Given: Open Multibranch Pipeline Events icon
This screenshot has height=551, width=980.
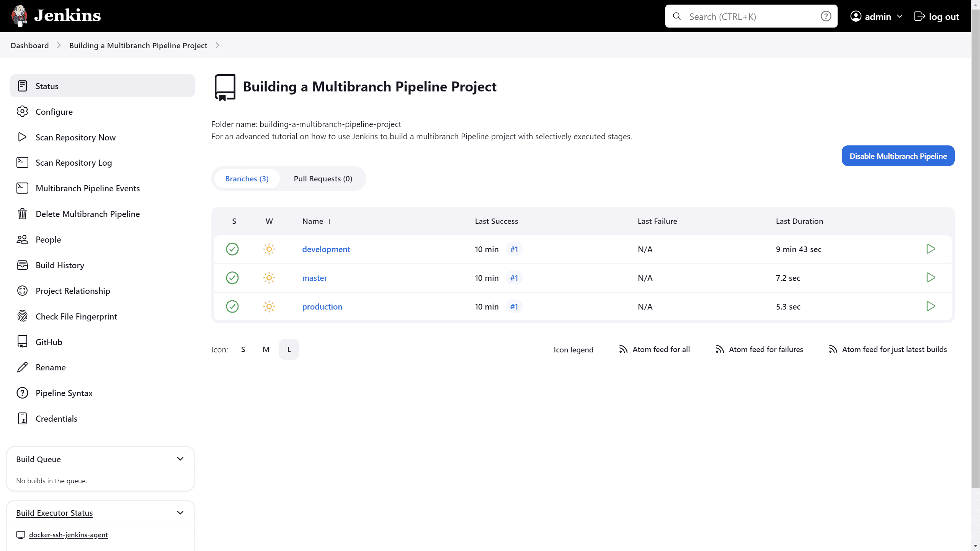Looking at the screenshot, I should coord(22,188).
